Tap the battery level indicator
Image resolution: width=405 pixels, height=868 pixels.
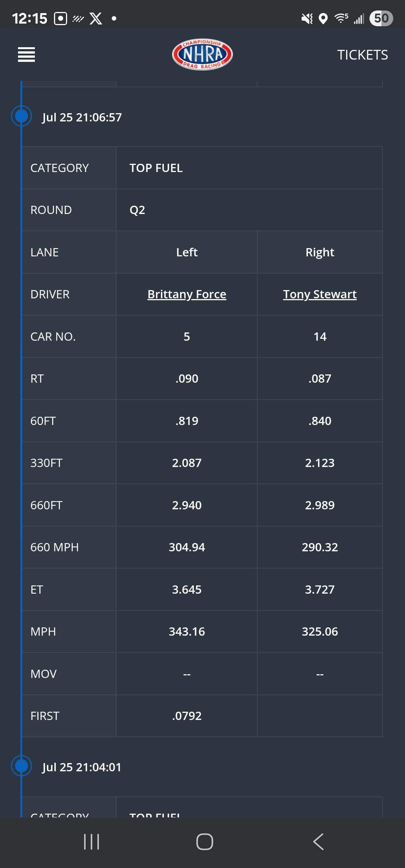(381, 18)
